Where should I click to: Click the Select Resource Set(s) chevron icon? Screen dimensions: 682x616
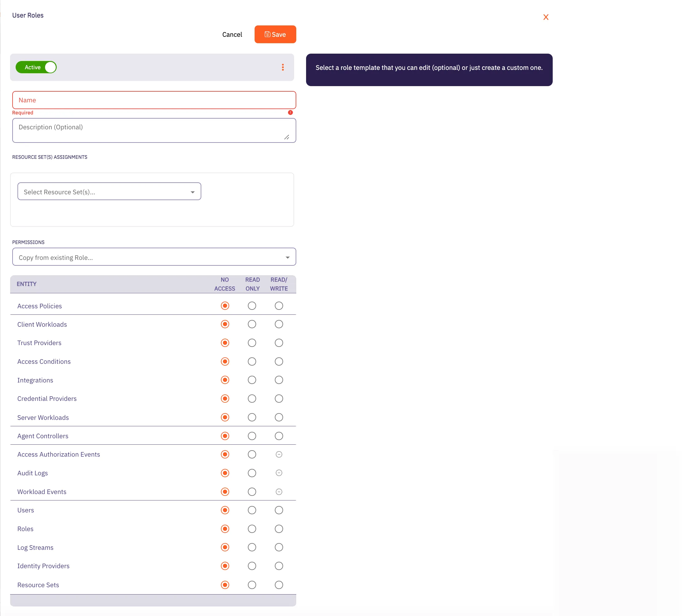coord(192,191)
